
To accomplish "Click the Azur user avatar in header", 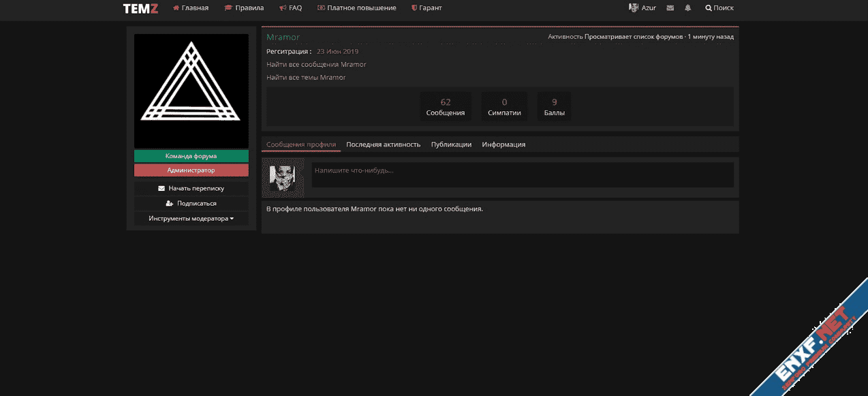I will (633, 8).
